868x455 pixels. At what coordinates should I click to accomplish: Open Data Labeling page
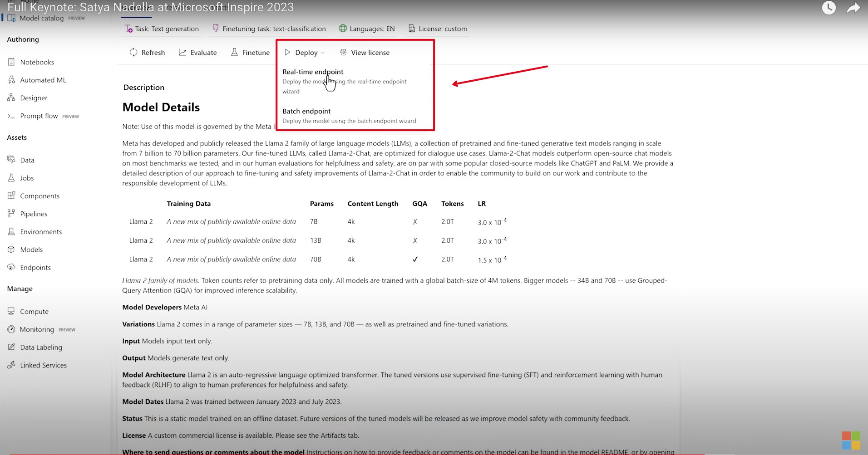click(41, 347)
